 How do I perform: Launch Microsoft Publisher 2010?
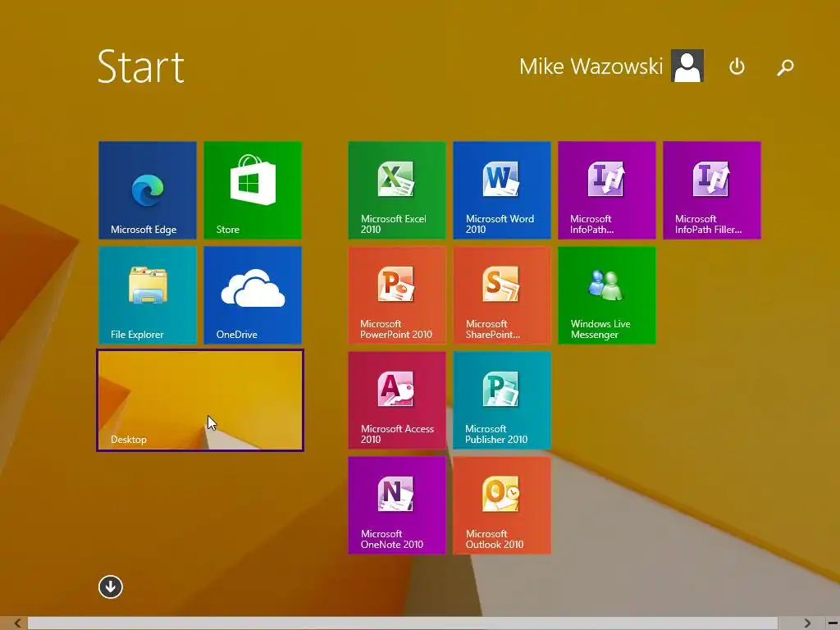502,400
